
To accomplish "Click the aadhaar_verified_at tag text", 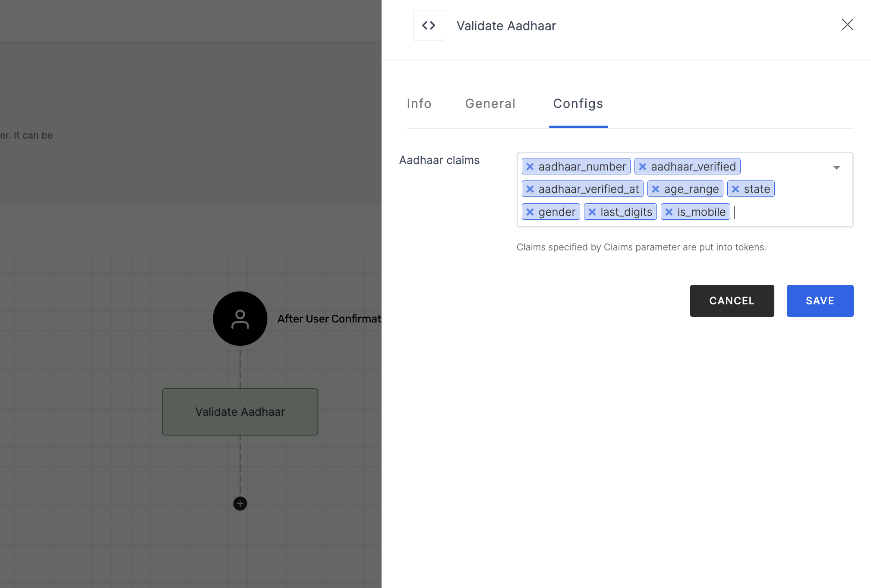I will [x=589, y=189].
